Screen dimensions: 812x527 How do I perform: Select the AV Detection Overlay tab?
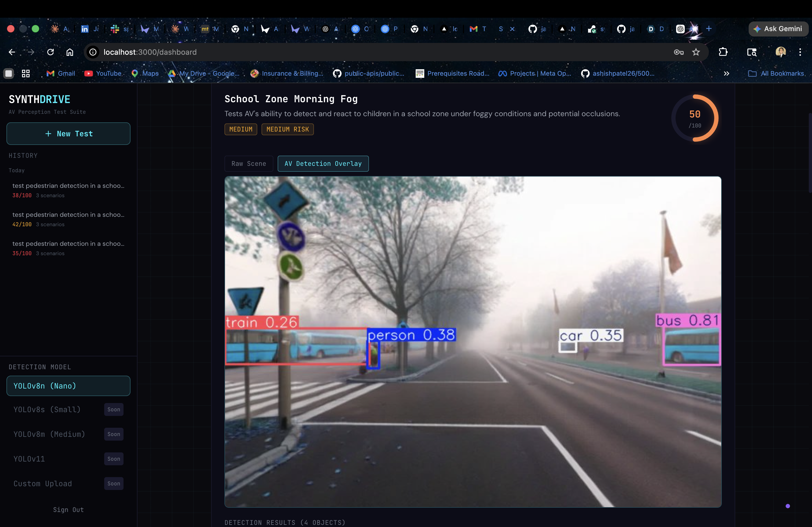coord(323,164)
